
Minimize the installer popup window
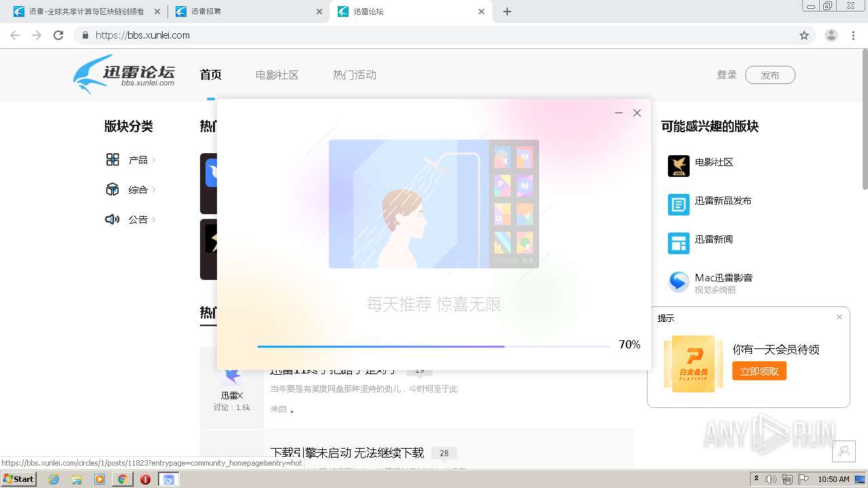pos(618,113)
